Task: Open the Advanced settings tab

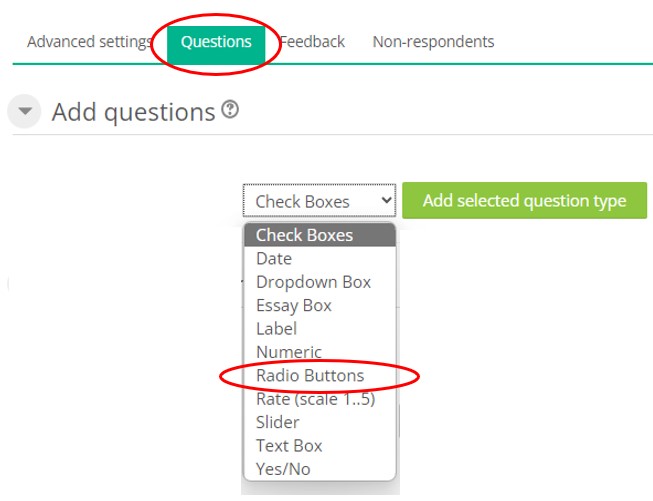Action: point(88,42)
